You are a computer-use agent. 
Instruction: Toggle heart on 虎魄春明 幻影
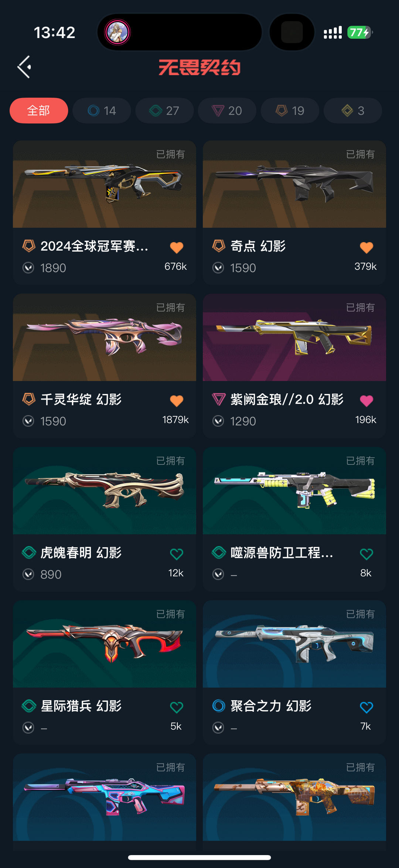tap(177, 554)
